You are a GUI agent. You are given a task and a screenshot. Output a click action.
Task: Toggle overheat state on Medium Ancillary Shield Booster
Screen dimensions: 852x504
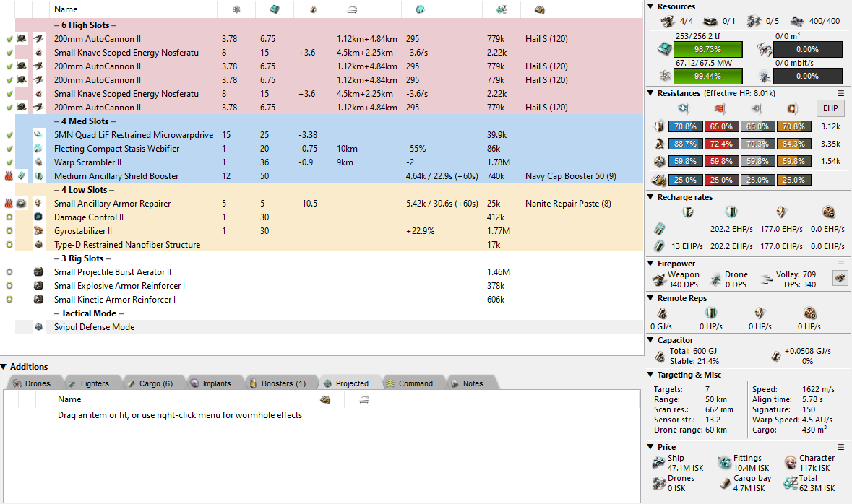(x=9, y=176)
